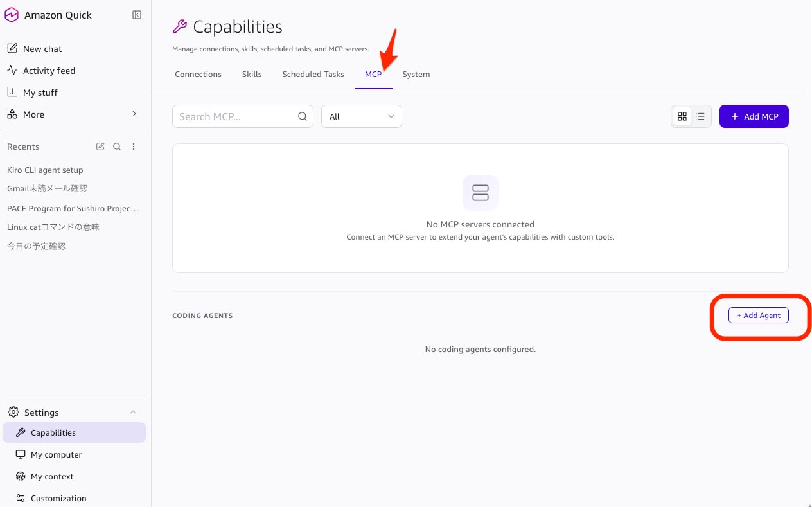Open the Connections tab
This screenshot has width=812, height=507.
coord(198,74)
